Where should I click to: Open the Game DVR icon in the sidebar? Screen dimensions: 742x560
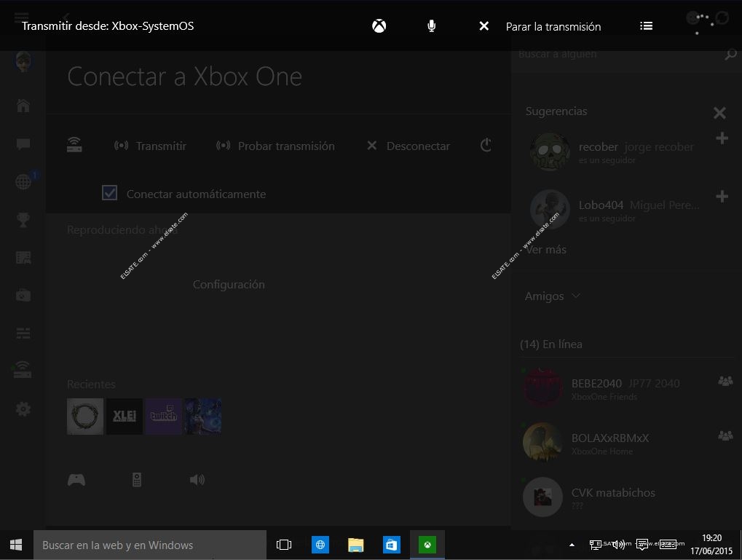click(x=23, y=258)
